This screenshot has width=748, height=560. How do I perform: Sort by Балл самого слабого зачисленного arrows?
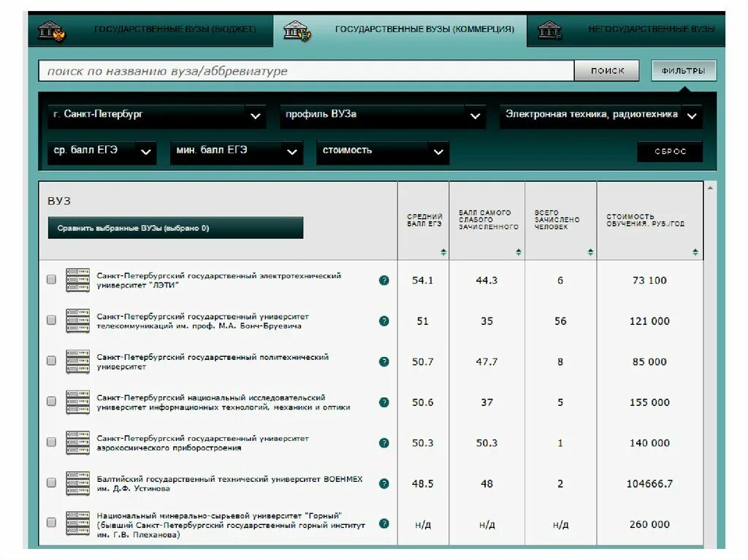tap(519, 252)
